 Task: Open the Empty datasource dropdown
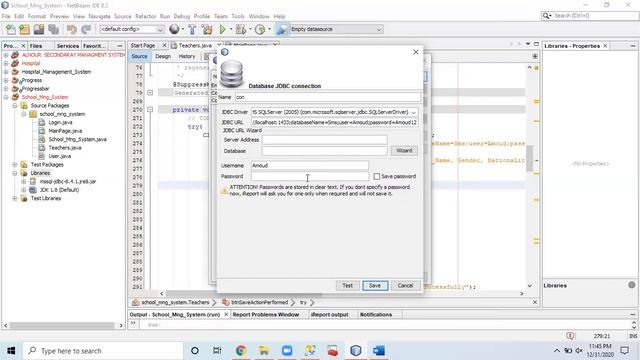tap(379, 29)
